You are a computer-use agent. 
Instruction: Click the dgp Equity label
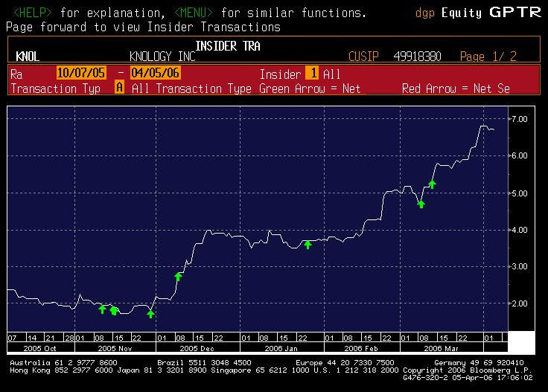(x=448, y=13)
